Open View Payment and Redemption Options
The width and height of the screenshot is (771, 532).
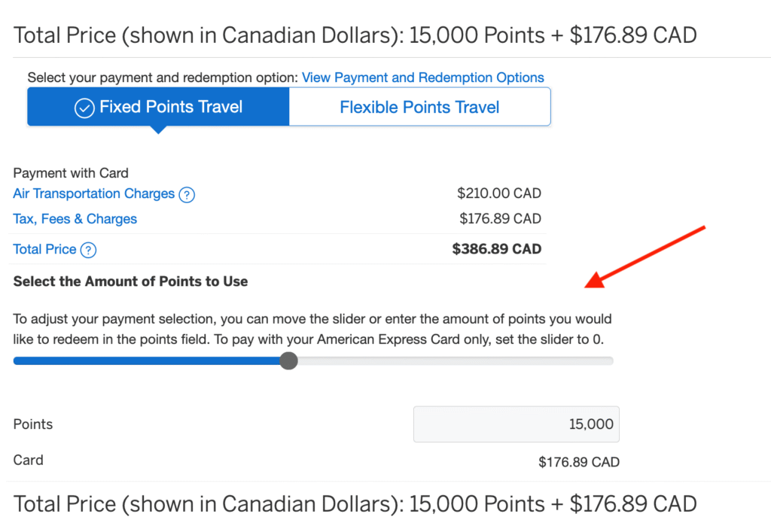[x=422, y=77]
